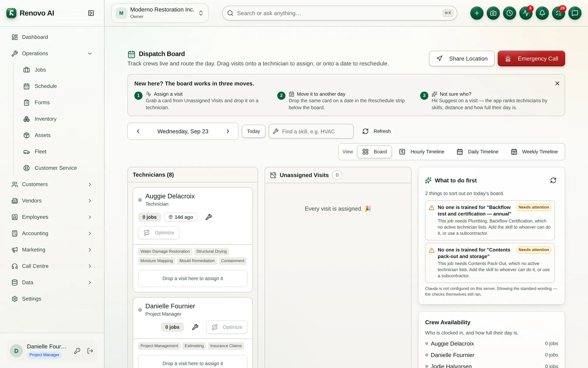Screen dimensions: 588x368
Task: Switch to Daily Timeline view
Action: coord(477,152)
